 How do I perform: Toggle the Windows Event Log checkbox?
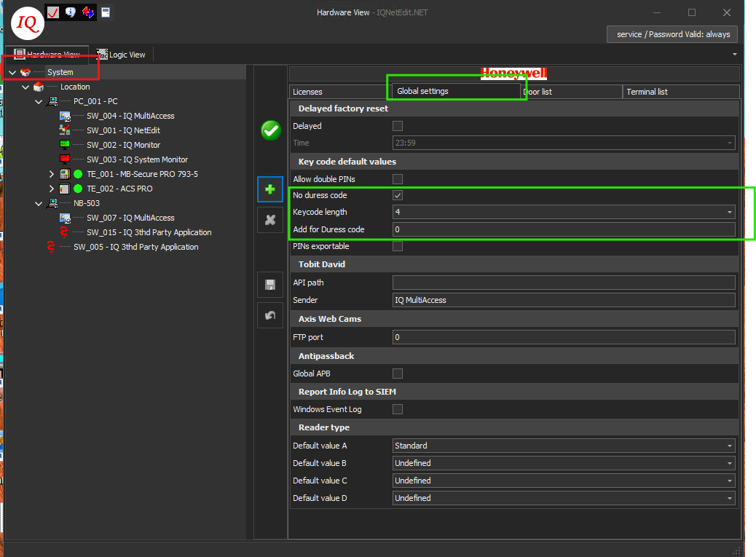[397, 409]
